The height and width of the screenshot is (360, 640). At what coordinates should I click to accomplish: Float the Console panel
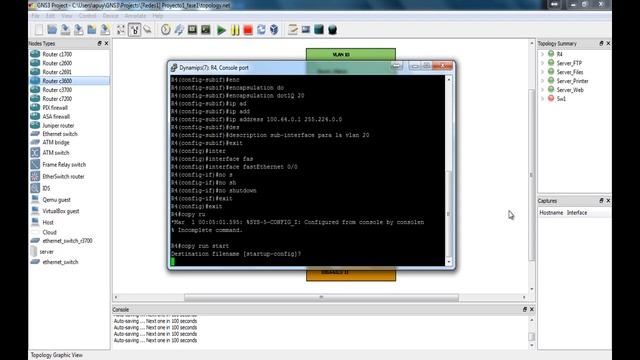click(x=524, y=309)
